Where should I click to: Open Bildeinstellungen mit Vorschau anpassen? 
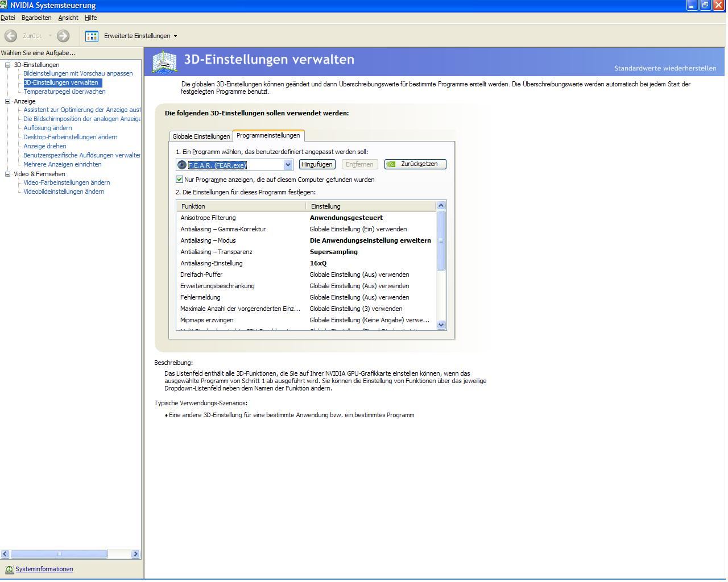[78, 73]
